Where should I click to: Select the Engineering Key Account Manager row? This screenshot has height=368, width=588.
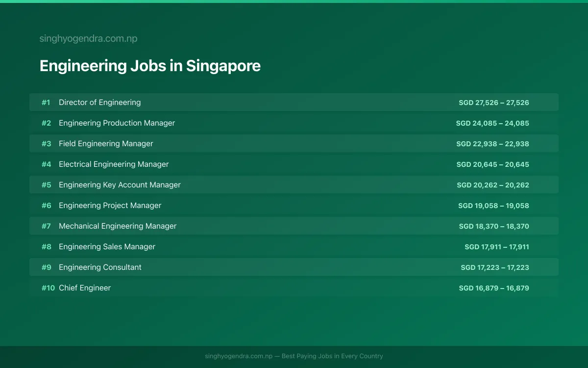(294, 184)
